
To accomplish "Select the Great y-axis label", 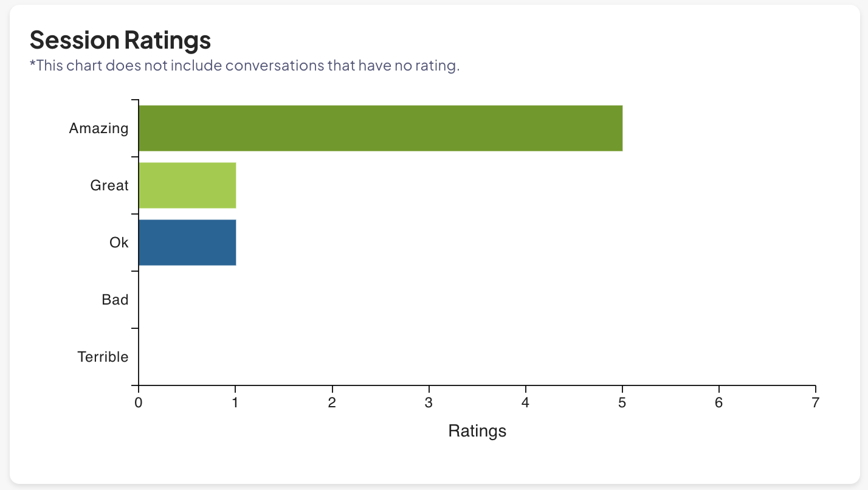I will (x=109, y=185).
